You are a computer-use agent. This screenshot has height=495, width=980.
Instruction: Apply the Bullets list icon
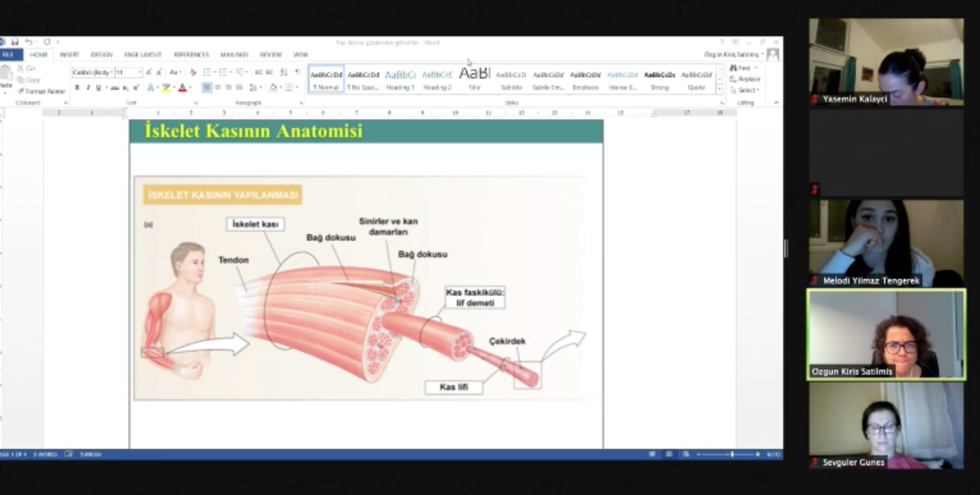pyautogui.click(x=207, y=73)
